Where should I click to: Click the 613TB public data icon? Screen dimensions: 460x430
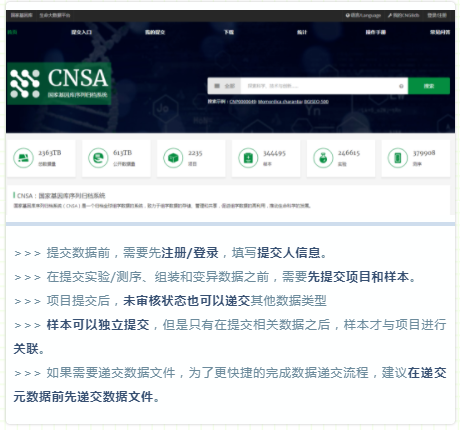[x=98, y=158]
